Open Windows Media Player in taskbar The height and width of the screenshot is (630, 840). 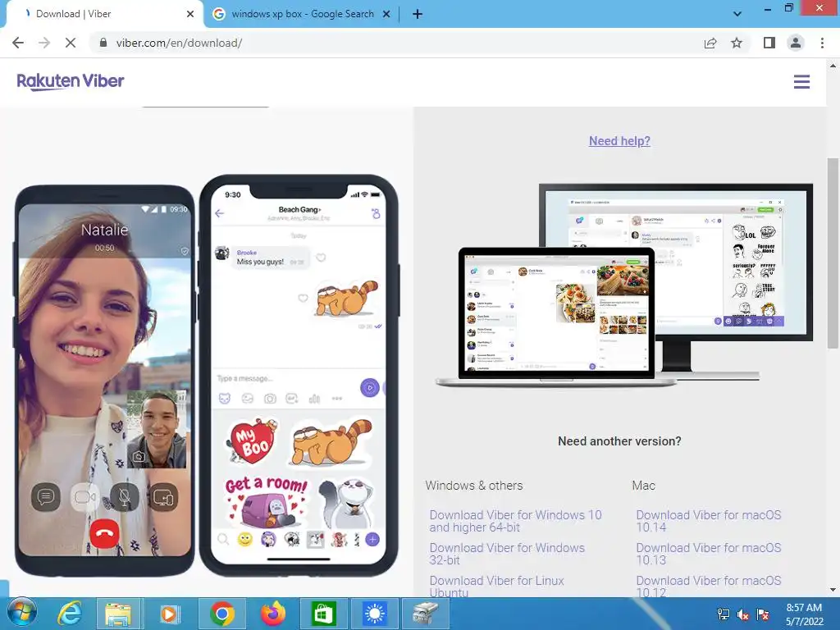[169, 614]
